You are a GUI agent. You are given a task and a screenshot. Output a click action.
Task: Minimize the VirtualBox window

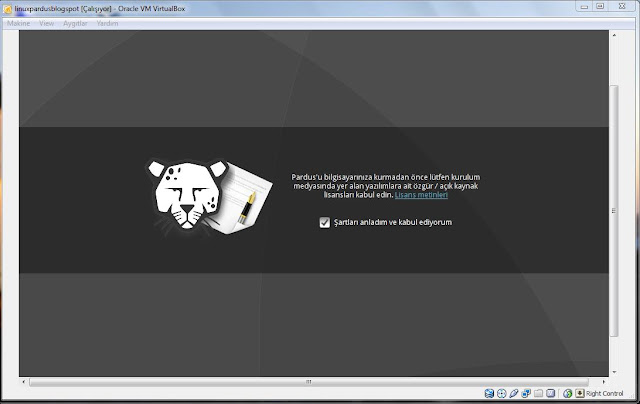coord(584,6)
